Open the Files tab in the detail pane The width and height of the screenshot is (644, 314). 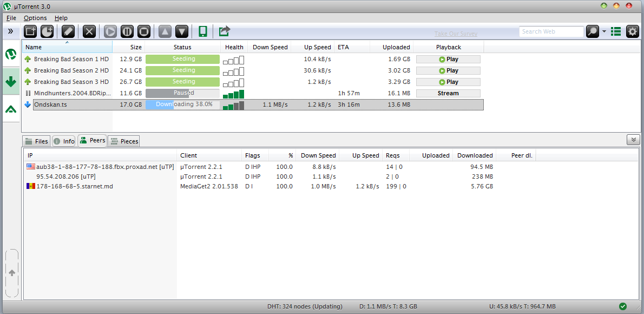point(36,141)
